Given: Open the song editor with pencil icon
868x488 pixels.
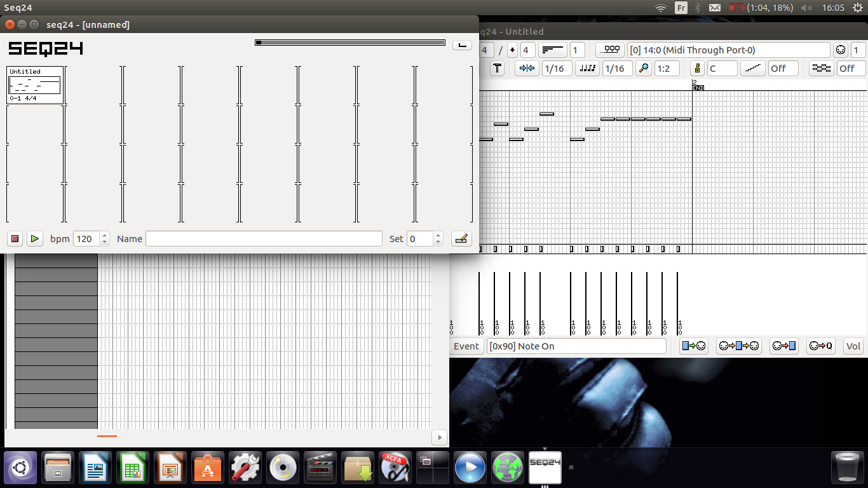Looking at the screenshot, I should (461, 239).
